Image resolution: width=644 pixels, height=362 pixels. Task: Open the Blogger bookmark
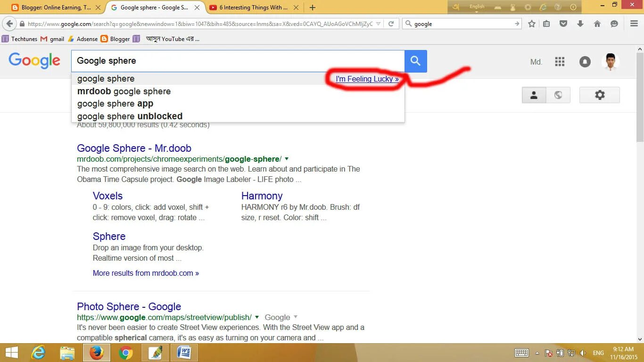coord(115,39)
